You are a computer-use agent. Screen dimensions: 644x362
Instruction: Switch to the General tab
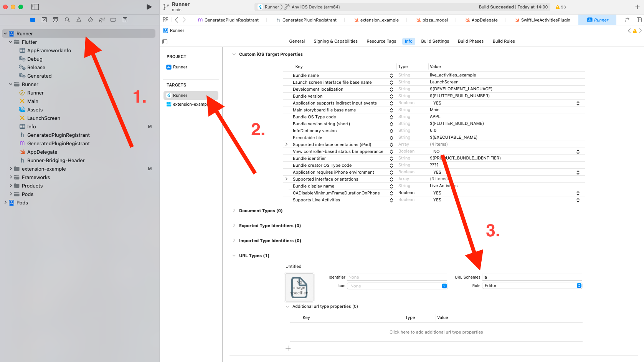coord(297,42)
